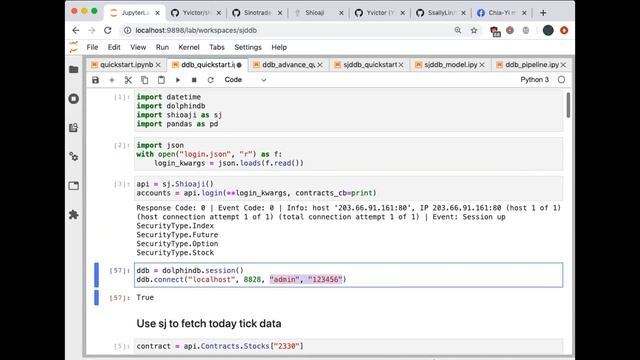Click the JupyterLab logo icon
This screenshot has height=360, width=640.
73,47
